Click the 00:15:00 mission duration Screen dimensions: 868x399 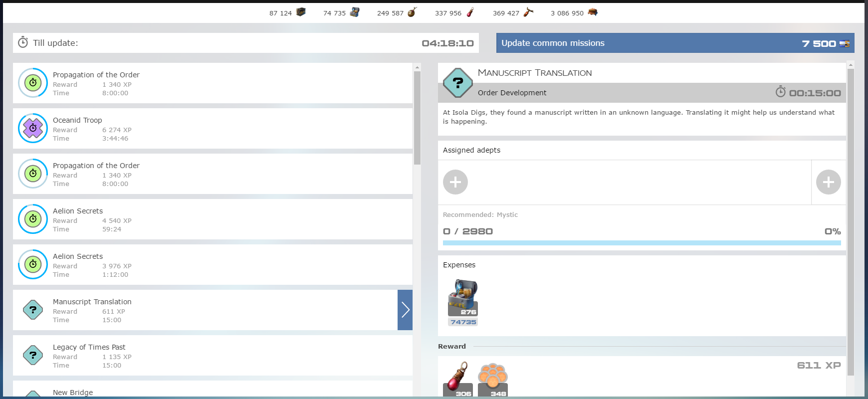(815, 93)
